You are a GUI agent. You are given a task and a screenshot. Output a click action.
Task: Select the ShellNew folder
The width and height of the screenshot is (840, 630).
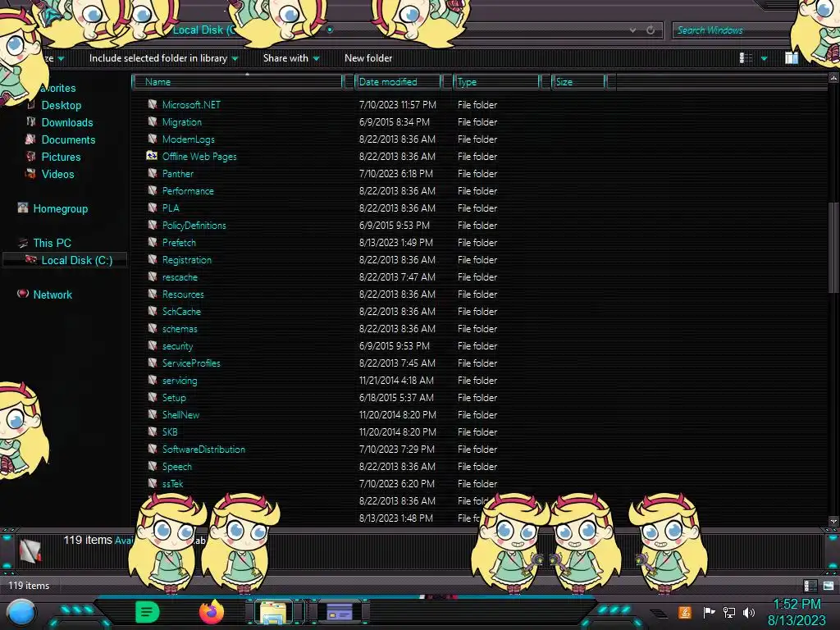tap(180, 414)
